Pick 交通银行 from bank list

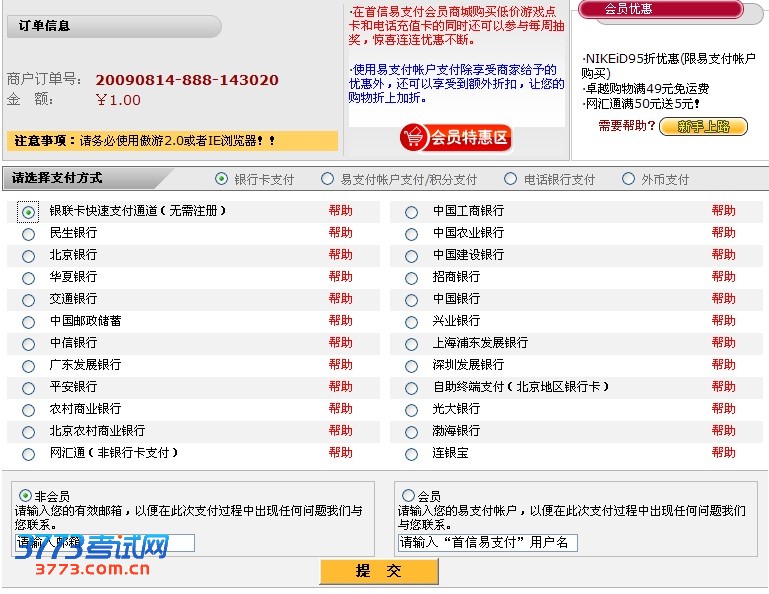28,300
